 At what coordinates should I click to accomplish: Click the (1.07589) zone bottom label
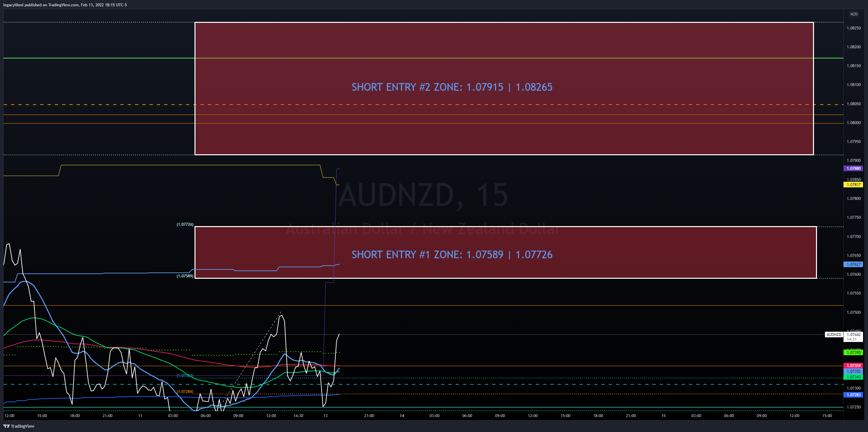pyautogui.click(x=185, y=276)
